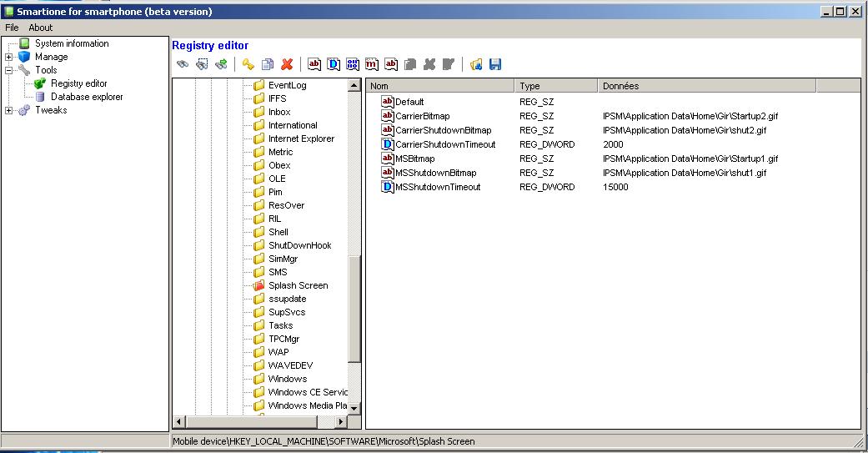
Task: Select the Internet Explorer registry key
Action: [x=301, y=138]
